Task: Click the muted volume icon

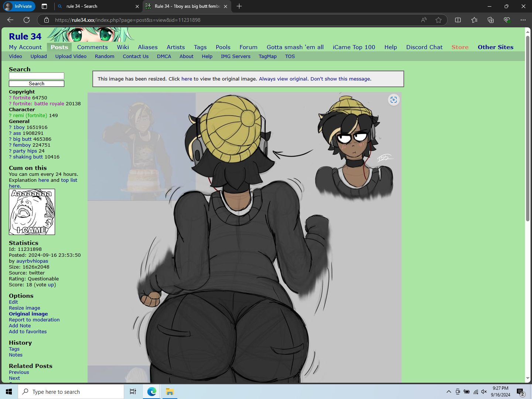Action: tap(484, 392)
